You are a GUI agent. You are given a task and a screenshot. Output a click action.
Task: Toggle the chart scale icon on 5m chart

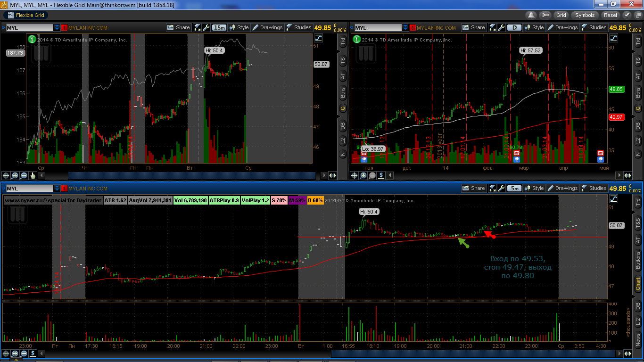[x=613, y=199]
